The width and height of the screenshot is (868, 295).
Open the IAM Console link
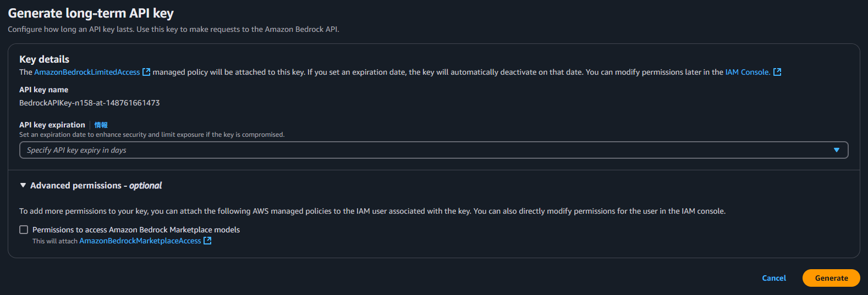point(748,72)
